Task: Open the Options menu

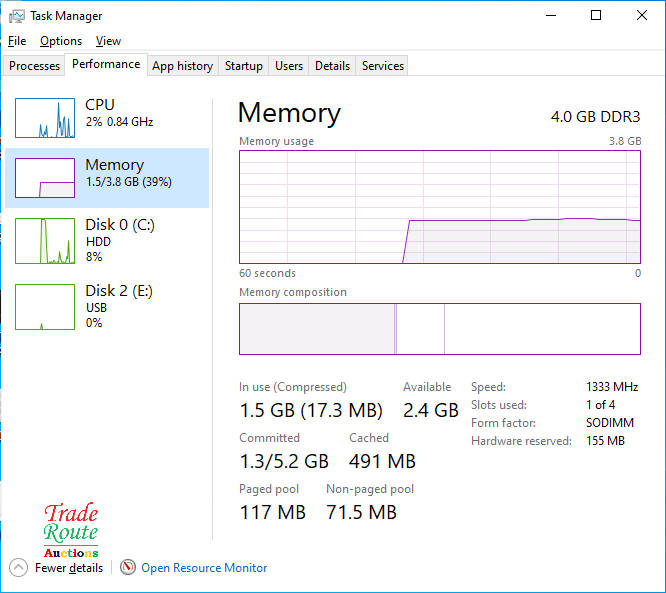Action: point(61,41)
